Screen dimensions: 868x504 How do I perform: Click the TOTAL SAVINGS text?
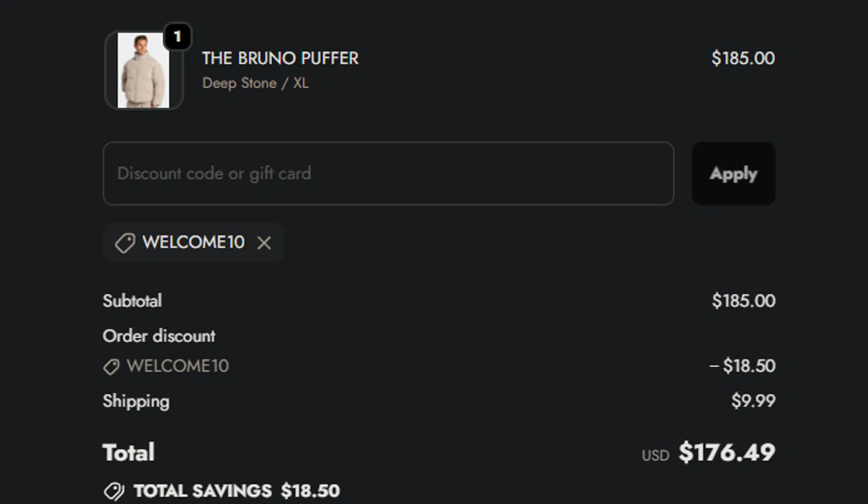[203, 491]
